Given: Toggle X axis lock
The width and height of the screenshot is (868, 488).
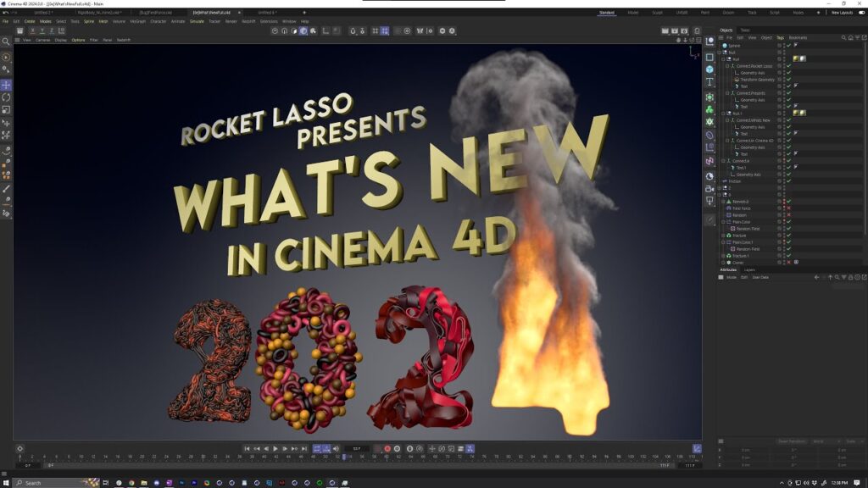Looking at the screenshot, I should [33, 31].
